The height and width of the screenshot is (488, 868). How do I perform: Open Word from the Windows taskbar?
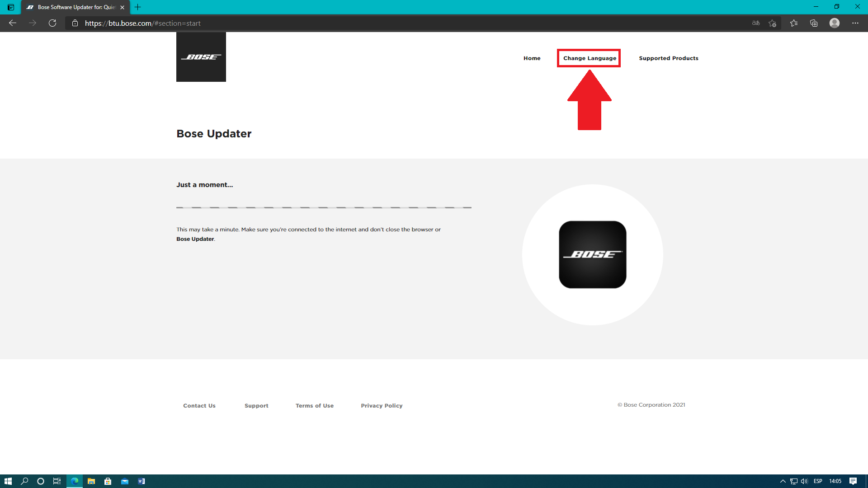pyautogui.click(x=142, y=481)
